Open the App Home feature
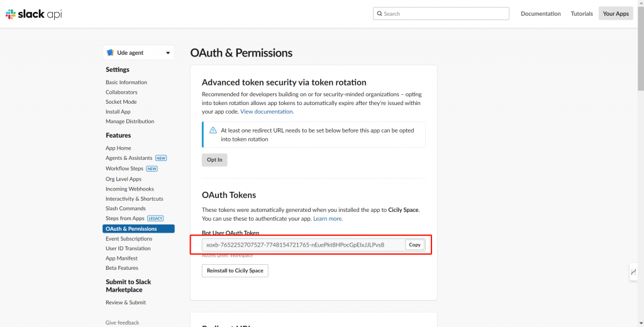The image size is (644, 327). click(118, 148)
